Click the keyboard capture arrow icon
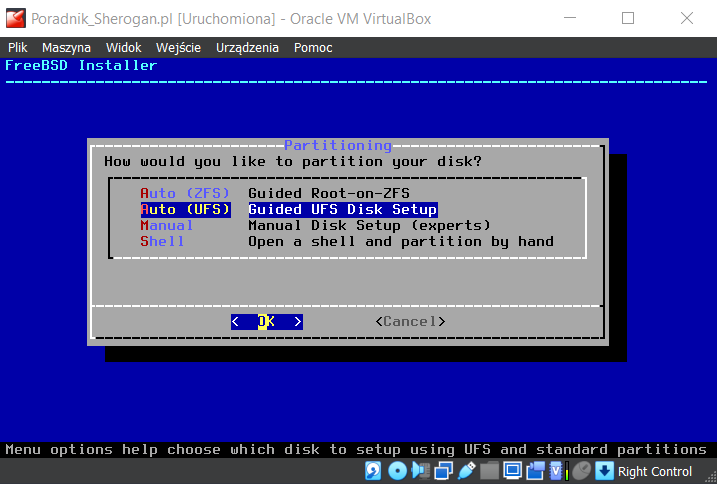Screen dimensions: 717x485 tap(604, 472)
